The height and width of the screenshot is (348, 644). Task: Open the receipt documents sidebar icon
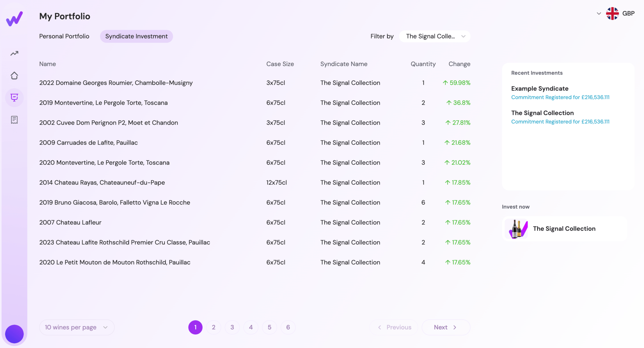(x=14, y=120)
